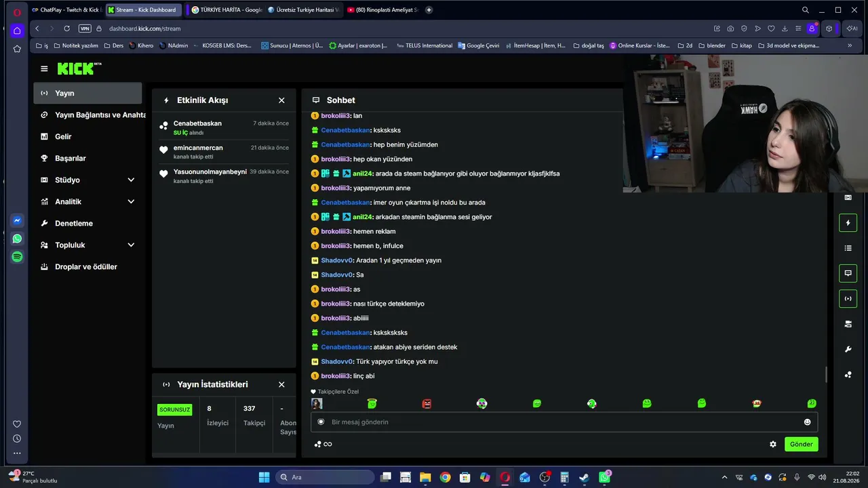Open Opera sidebar more options
The height and width of the screenshot is (488, 868).
coord(17,453)
